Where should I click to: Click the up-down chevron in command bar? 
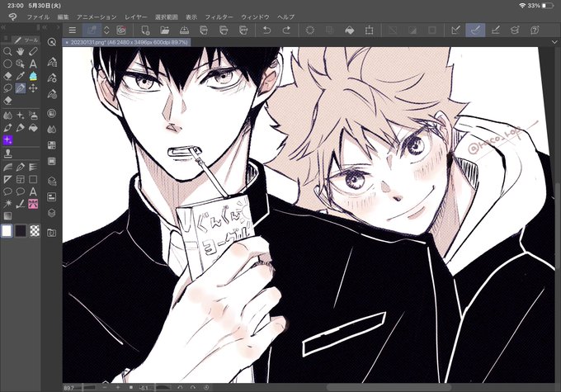tap(106, 30)
